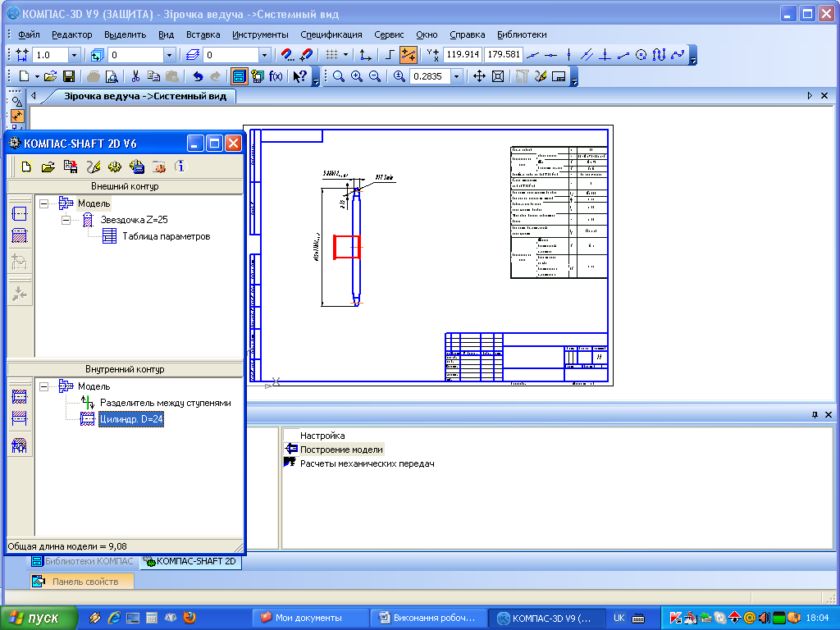This screenshot has height=630, width=840.
Task: Click save-model icon in KOMPAS-SHAFT 2D toolbar
Action: pyautogui.click(x=71, y=167)
